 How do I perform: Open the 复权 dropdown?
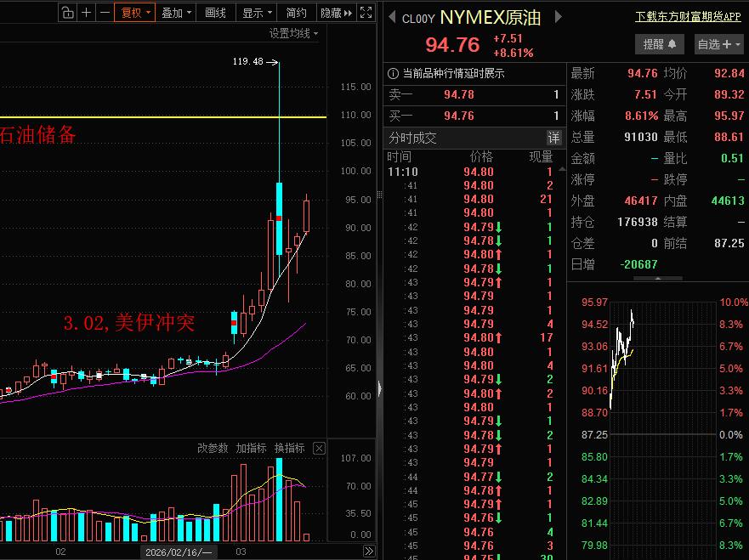tap(134, 13)
